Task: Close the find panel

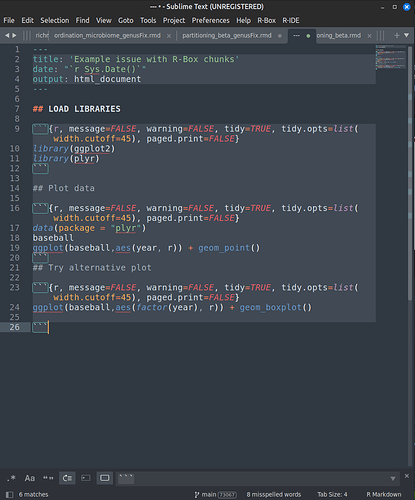Action: coord(407,476)
